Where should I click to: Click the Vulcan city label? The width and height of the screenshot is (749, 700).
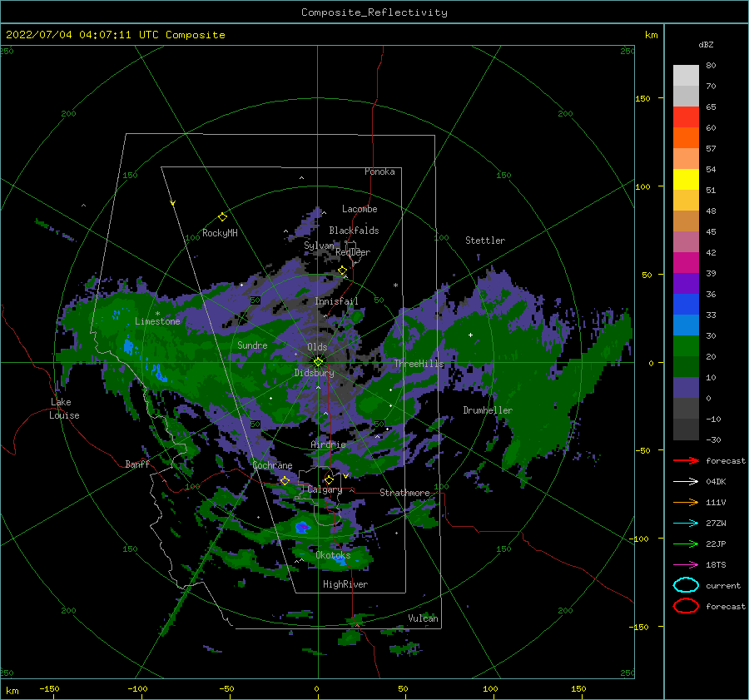pyautogui.click(x=424, y=618)
